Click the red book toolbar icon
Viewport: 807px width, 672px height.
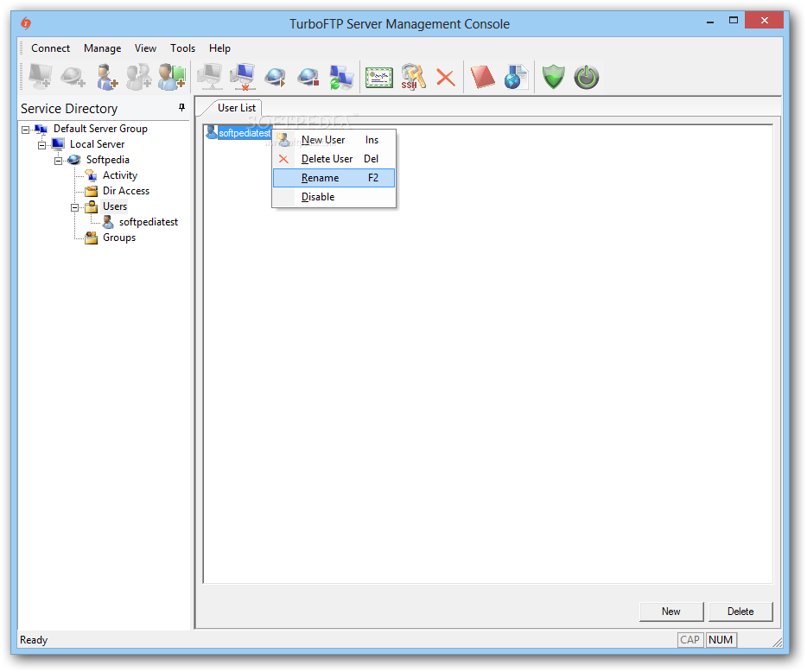click(x=483, y=77)
